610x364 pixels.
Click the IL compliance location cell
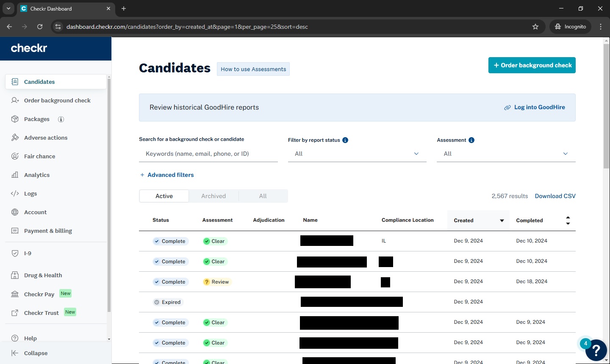tap(384, 241)
